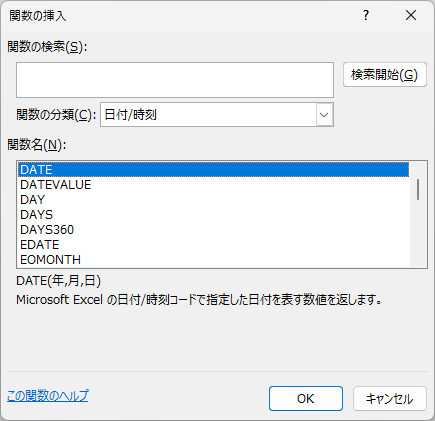
Task: Select the DAY function
Action: [x=213, y=200]
